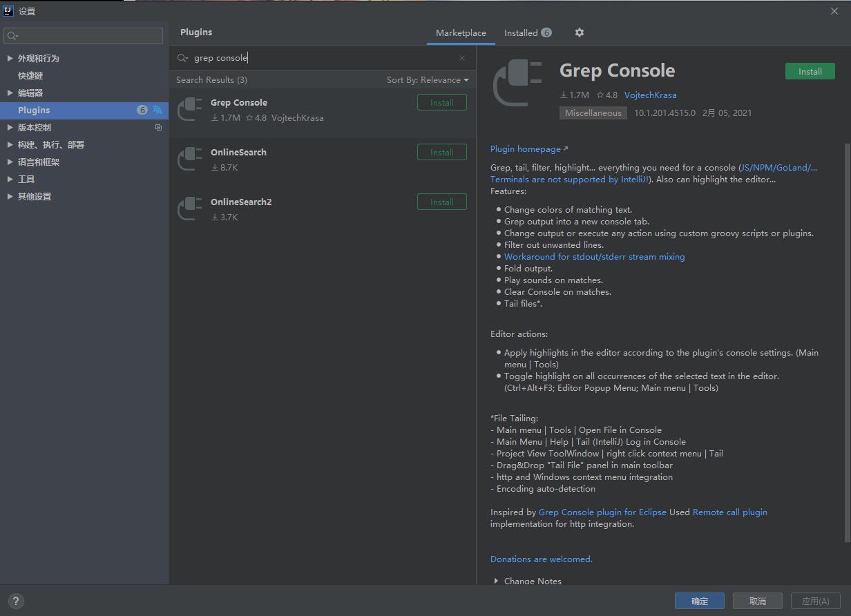The image size is (851, 616).
Task: Click the OnlineSearch2 plugin icon
Action: tap(189, 209)
